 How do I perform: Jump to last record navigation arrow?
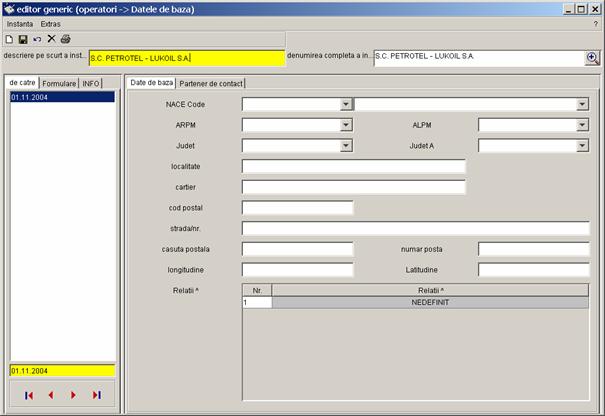pos(96,395)
